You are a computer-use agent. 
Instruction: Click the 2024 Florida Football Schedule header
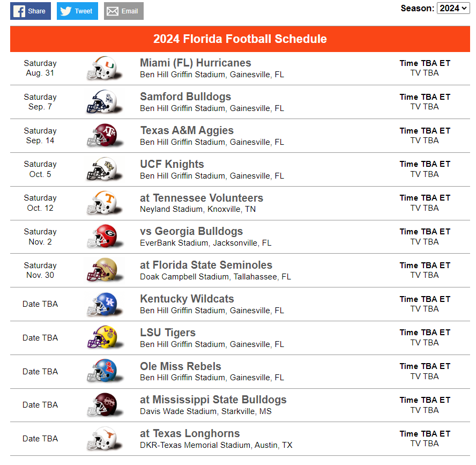tap(240, 39)
